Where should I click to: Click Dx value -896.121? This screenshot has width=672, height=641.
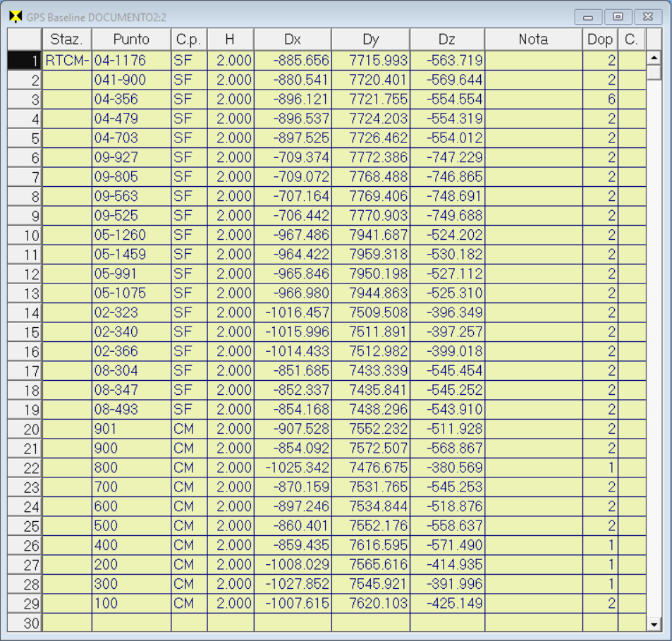pyautogui.click(x=293, y=99)
